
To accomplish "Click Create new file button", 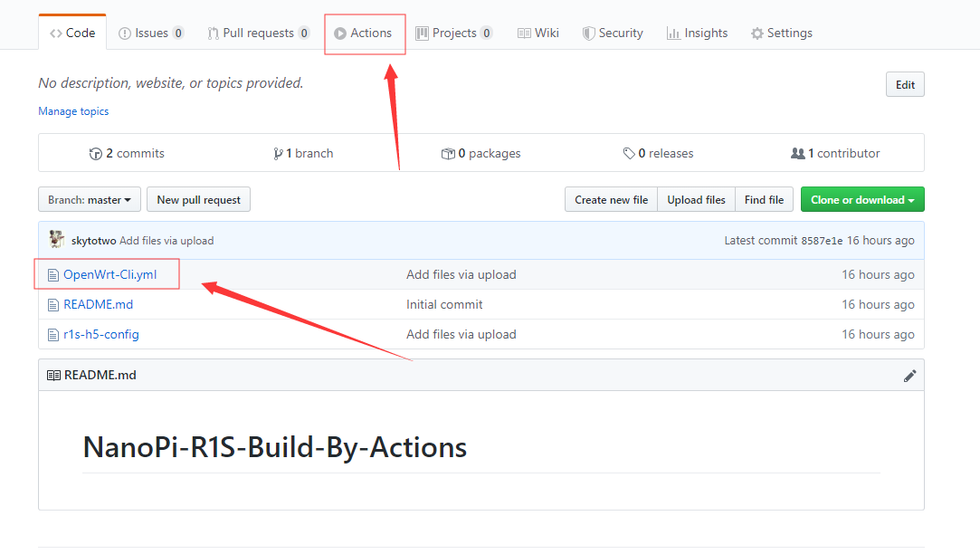I will coord(611,199).
